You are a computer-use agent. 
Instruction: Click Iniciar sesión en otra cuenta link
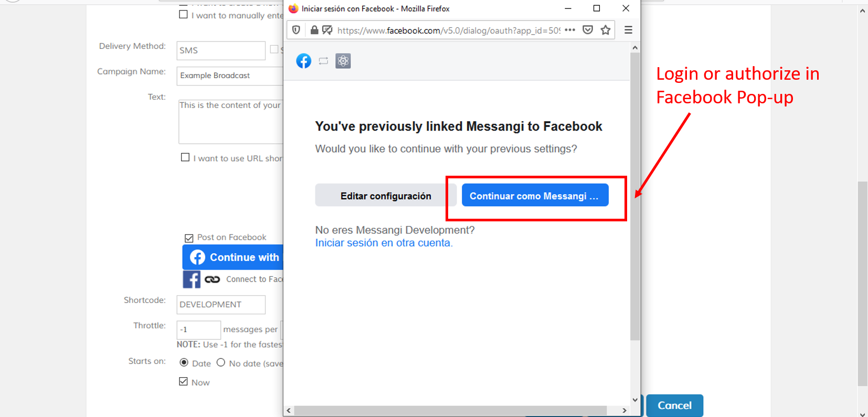(384, 243)
